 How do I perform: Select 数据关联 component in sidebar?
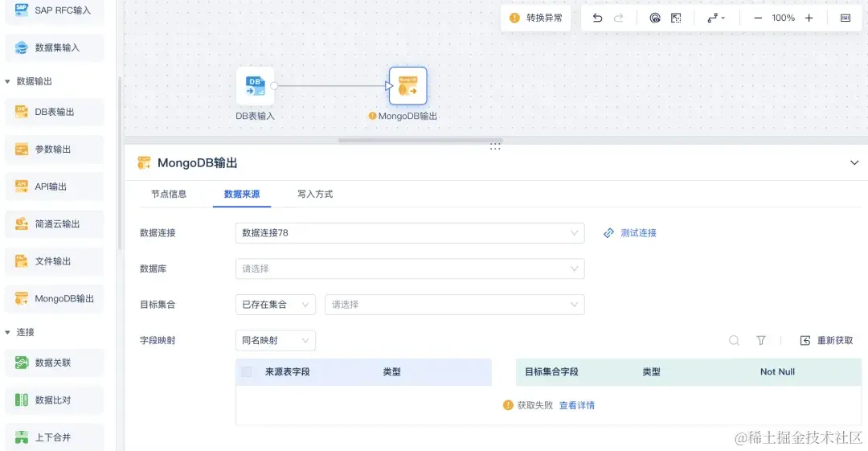(55, 363)
